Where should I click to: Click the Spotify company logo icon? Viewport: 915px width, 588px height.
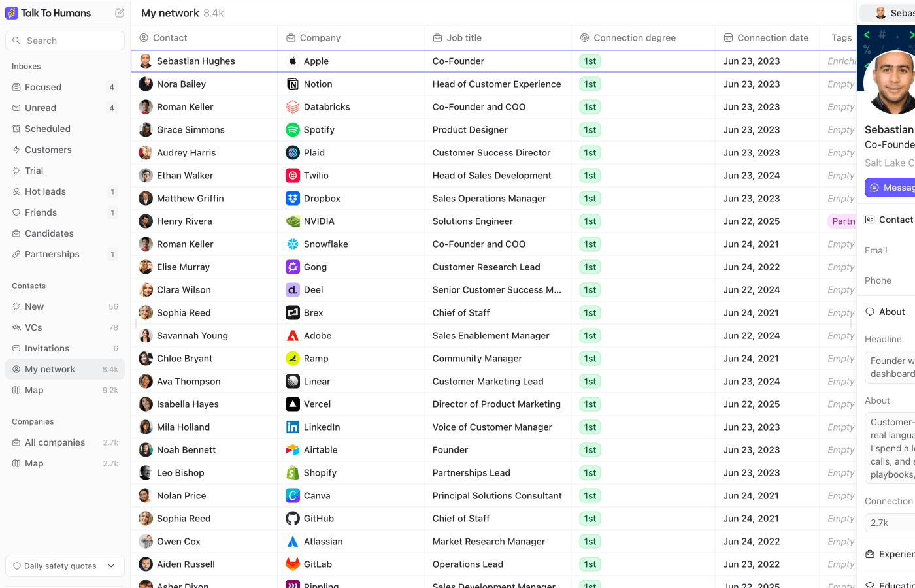(x=293, y=130)
